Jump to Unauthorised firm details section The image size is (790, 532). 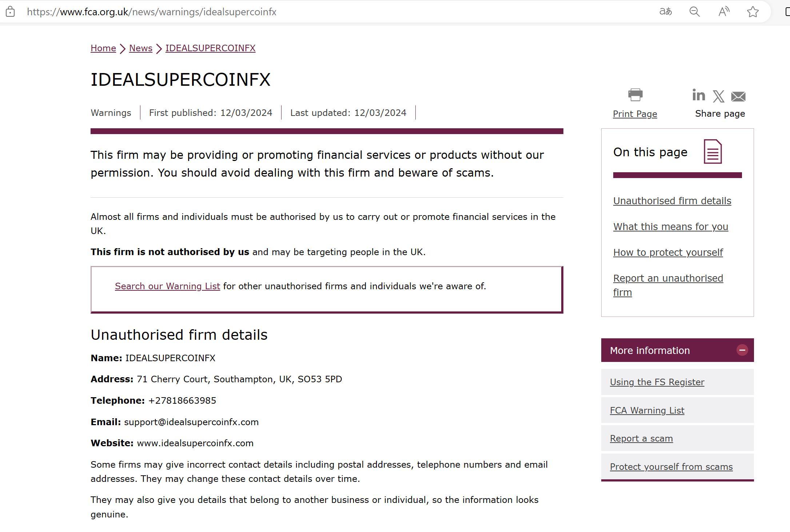[x=672, y=201]
